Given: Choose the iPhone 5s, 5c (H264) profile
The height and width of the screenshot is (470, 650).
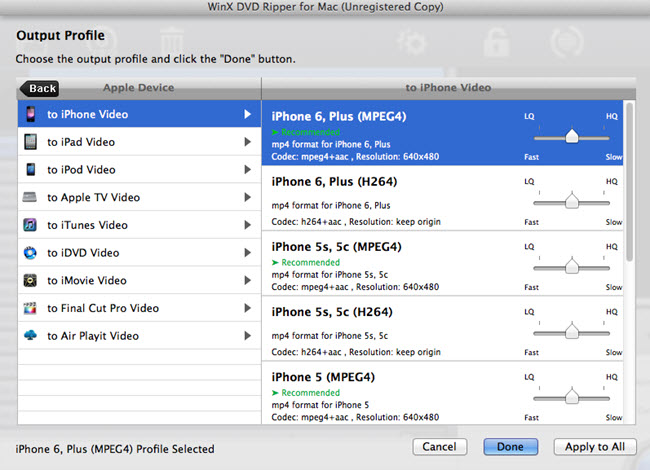Looking at the screenshot, I should [442, 328].
